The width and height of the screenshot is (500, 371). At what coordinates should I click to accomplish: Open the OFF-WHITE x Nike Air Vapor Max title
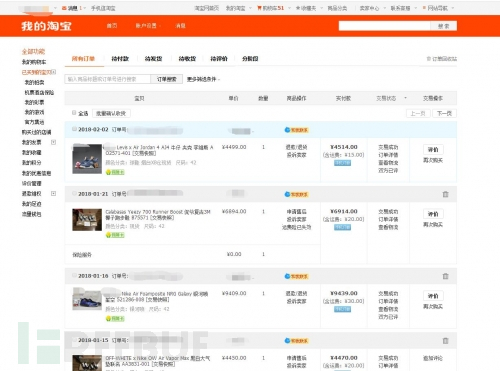coord(158,361)
